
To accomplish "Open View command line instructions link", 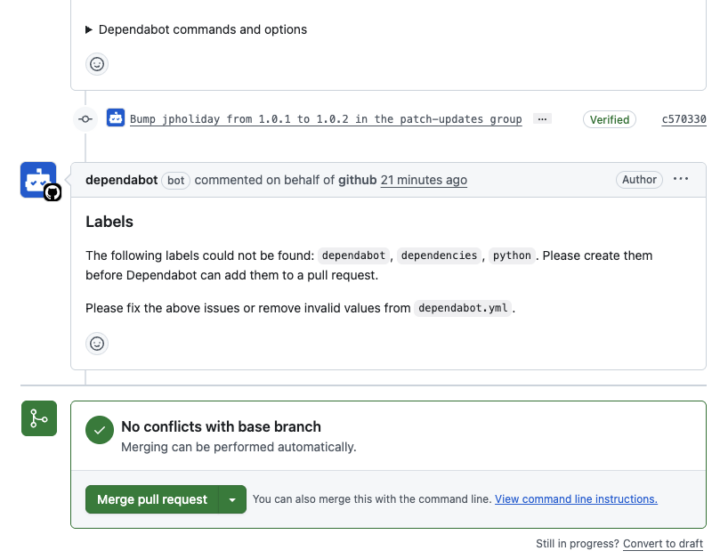I will point(575,499).
